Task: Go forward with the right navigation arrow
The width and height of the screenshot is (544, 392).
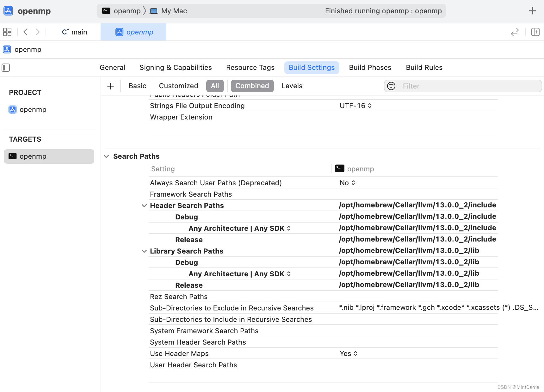Action: tap(38, 32)
